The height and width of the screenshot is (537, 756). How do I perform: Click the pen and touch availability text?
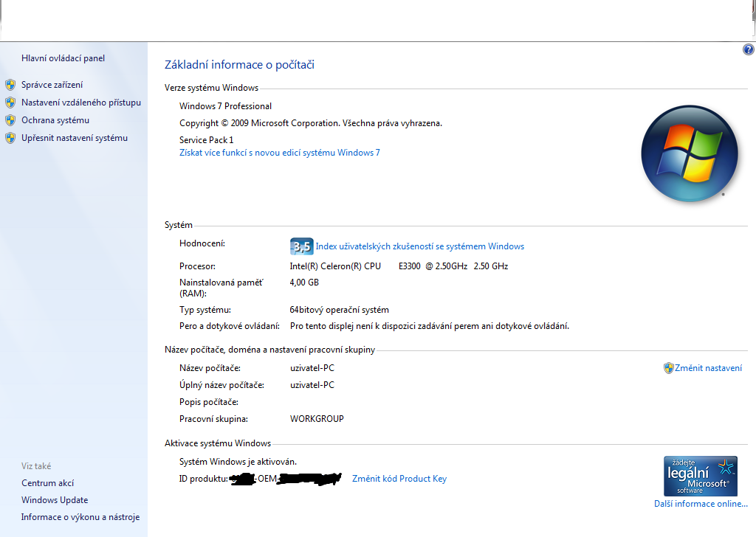(430, 327)
